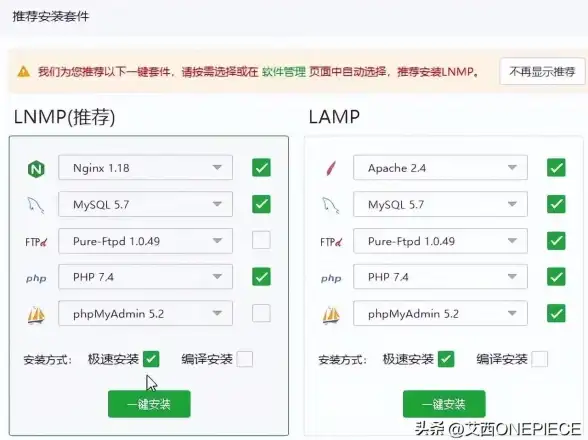Click 安装方式 label in LNMP panel
Viewport: 588px width, 440px height.
click(47, 360)
